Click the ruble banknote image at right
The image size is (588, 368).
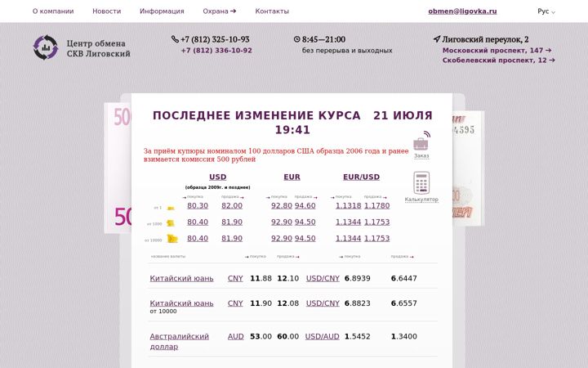point(468,168)
